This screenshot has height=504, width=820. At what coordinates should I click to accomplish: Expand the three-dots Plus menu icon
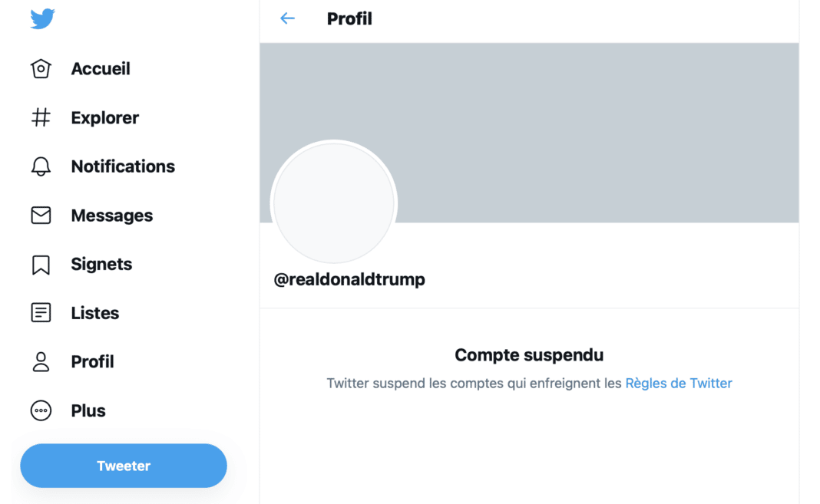(x=41, y=411)
